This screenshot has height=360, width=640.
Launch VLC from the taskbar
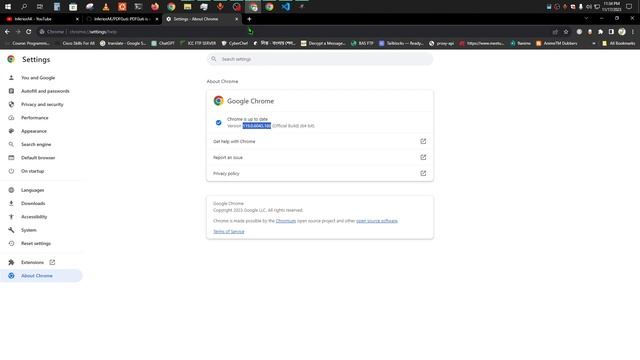(x=106, y=7)
